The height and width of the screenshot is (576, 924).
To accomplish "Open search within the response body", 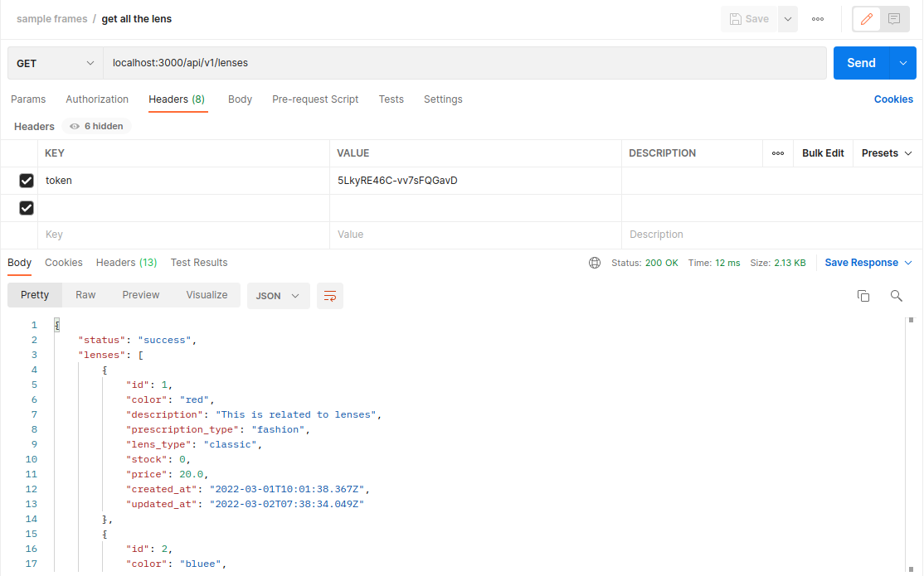I will [896, 295].
